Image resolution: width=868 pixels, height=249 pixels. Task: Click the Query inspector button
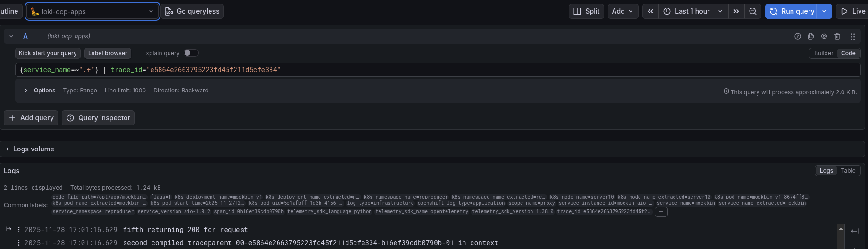coord(98,118)
